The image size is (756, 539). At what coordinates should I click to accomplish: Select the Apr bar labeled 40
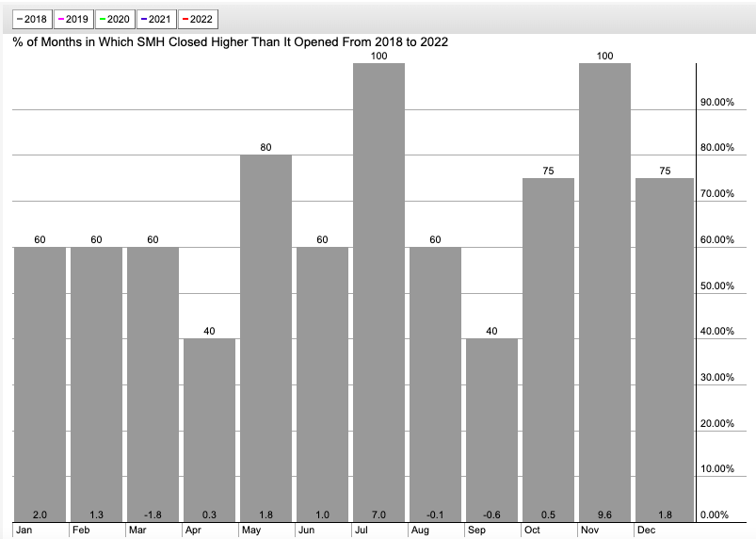pos(209,430)
